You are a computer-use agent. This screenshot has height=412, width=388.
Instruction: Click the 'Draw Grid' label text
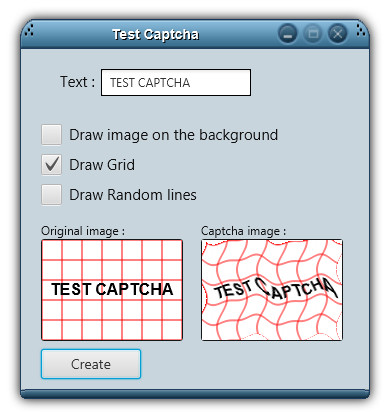102,165
